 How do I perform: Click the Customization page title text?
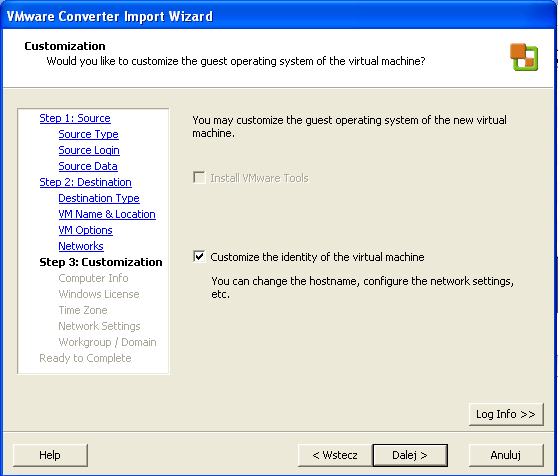pos(65,46)
